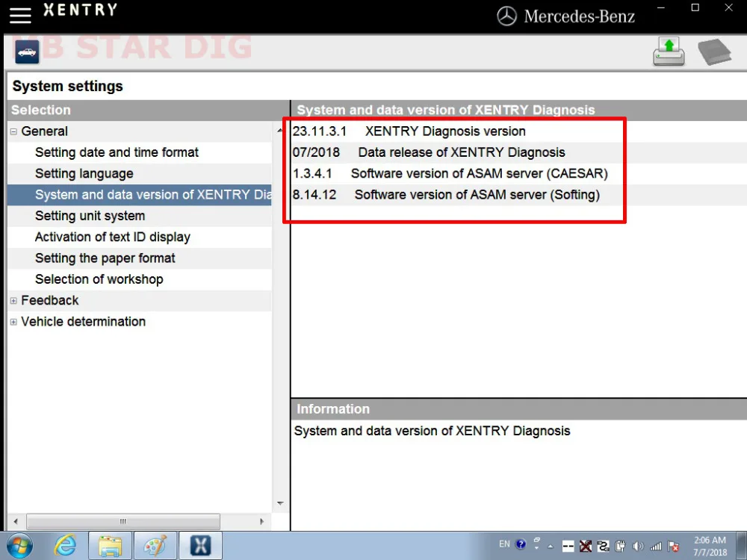This screenshot has height=560, width=747.
Task: Click the printer icon with green arrow
Action: coord(669,52)
